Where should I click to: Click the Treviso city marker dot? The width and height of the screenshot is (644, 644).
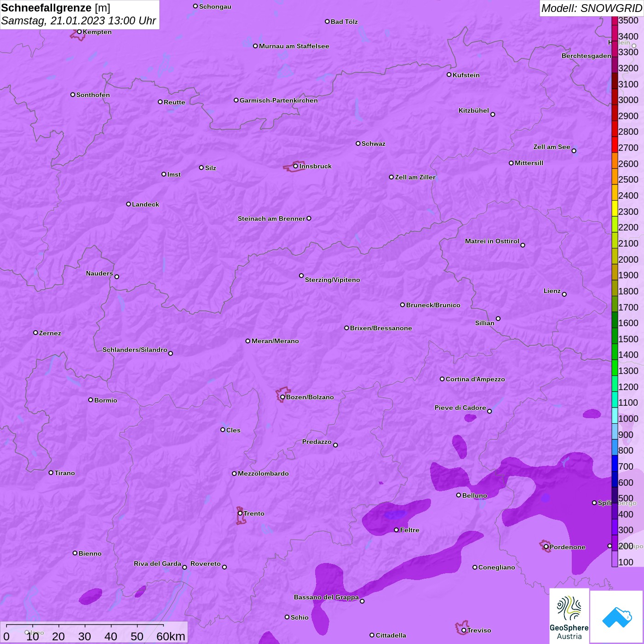click(464, 630)
